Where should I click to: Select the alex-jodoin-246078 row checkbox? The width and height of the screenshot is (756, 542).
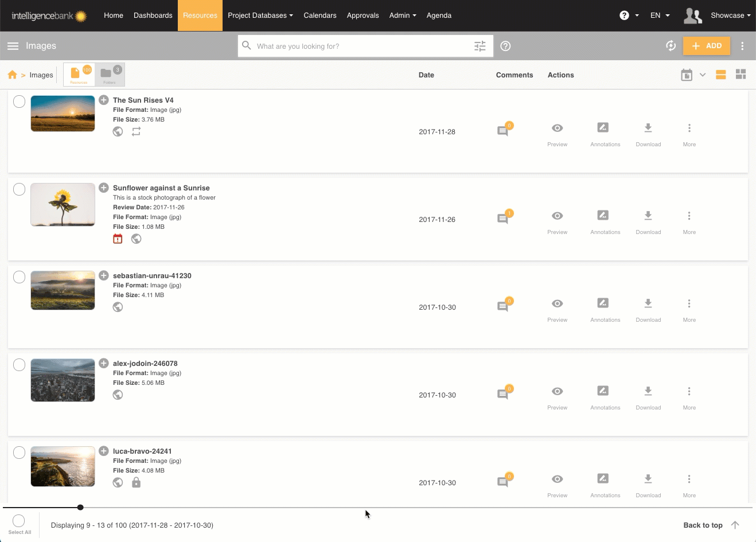tap(19, 365)
